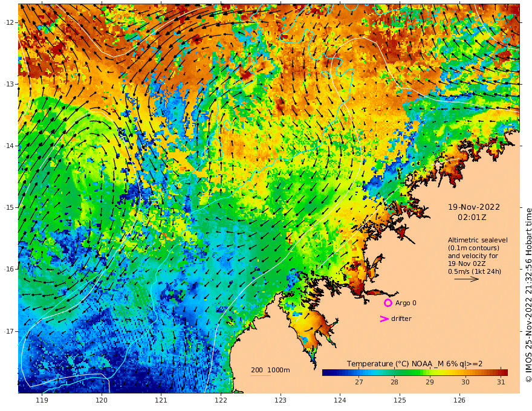Click longitude label 126 on axis
This screenshot has height=411, width=532.
[459, 400]
